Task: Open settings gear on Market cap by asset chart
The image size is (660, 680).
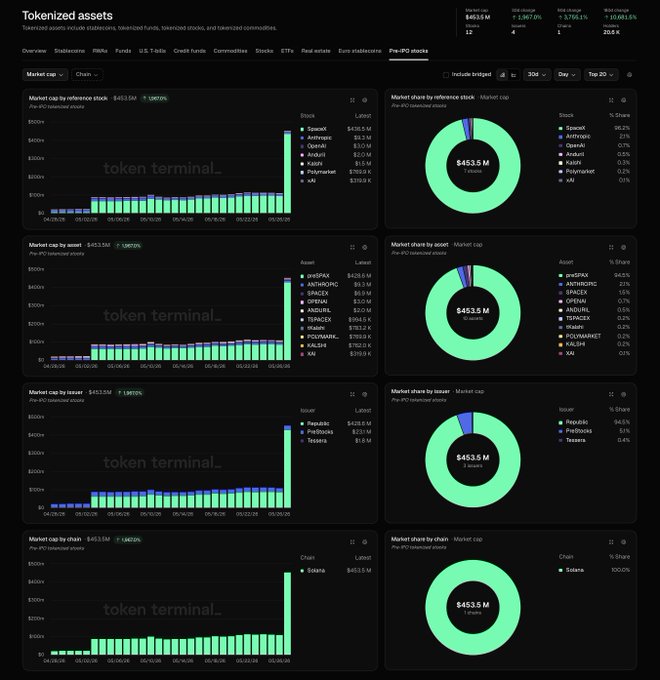Action: [x=365, y=247]
